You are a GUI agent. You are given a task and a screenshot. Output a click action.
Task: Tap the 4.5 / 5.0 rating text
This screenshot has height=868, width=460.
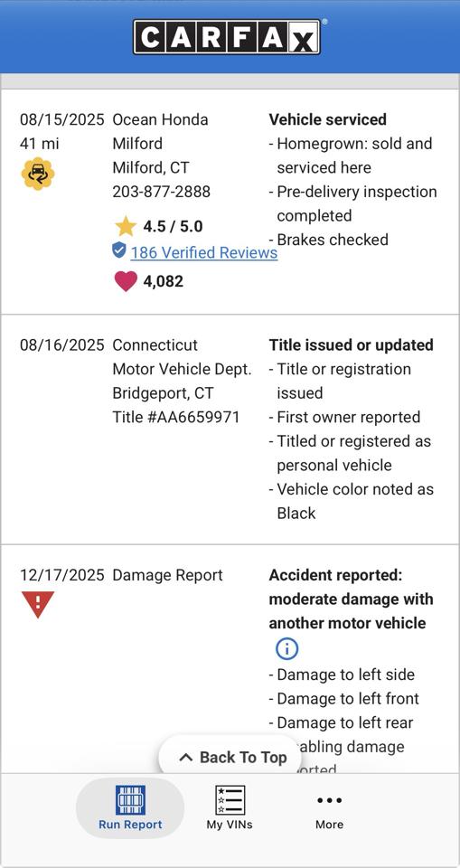tap(173, 226)
